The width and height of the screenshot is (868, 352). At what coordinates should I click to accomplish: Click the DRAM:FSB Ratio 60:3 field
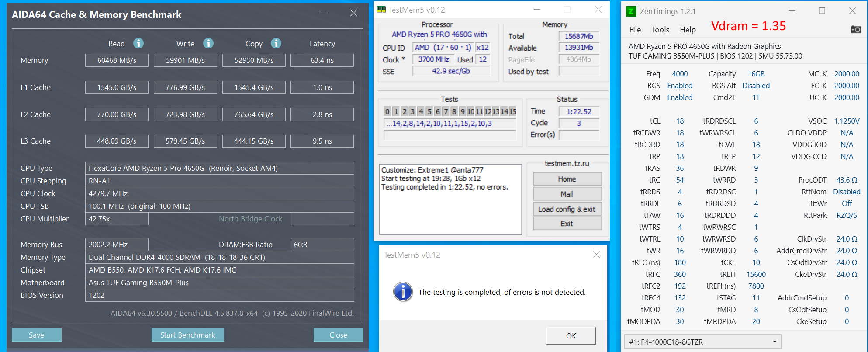pos(322,245)
